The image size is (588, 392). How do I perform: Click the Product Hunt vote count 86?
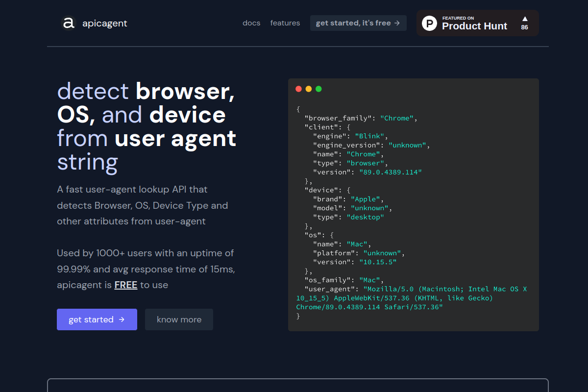click(525, 27)
